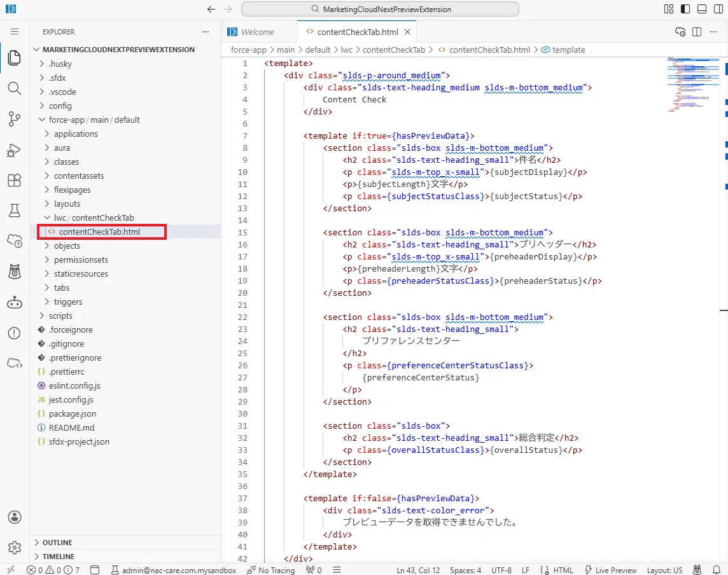728x575 pixels.
Task: Click Layout: US in status bar
Action: [664, 570]
